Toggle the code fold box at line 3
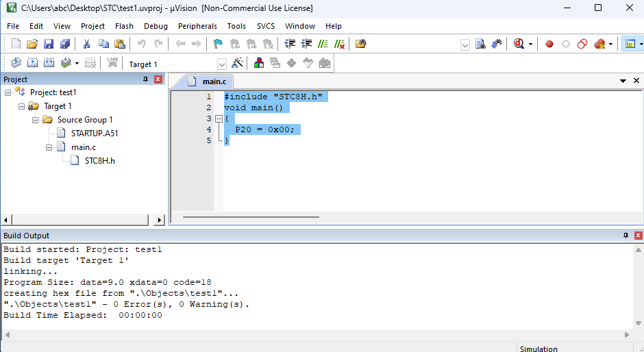The height and width of the screenshot is (352, 644). click(x=219, y=118)
